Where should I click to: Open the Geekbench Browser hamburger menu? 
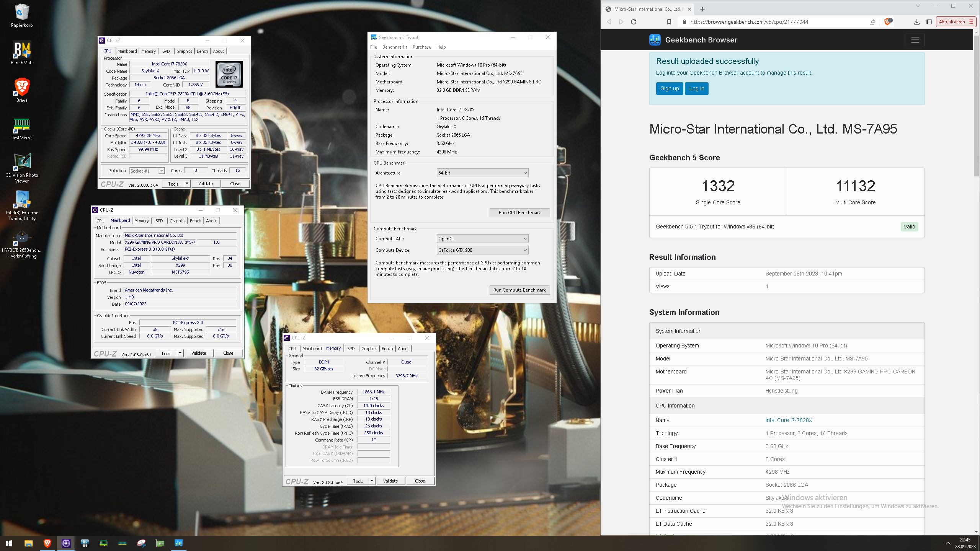[x=915, y=40]
